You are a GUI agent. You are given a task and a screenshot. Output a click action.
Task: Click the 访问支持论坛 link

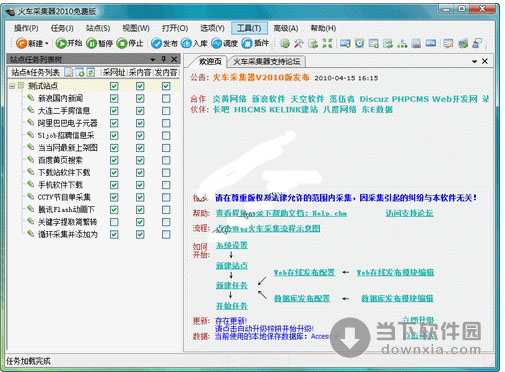pyautogui.click(x=409, y=213)
